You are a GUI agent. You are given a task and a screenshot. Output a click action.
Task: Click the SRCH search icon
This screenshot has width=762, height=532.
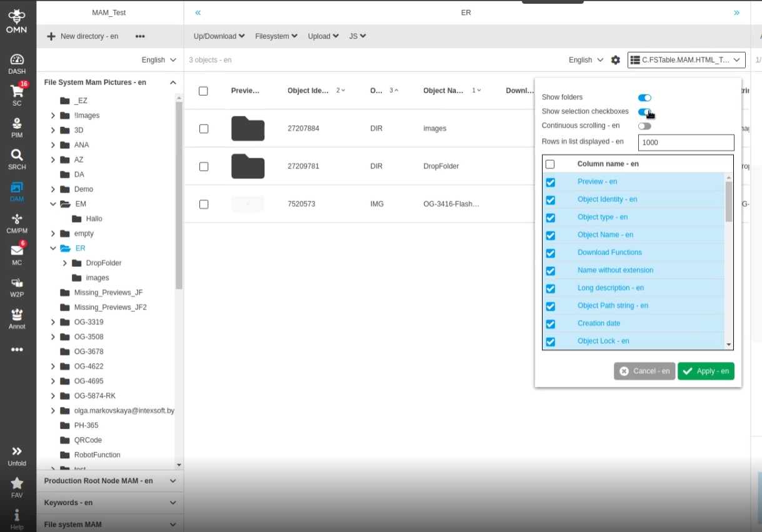pos(17,158)
